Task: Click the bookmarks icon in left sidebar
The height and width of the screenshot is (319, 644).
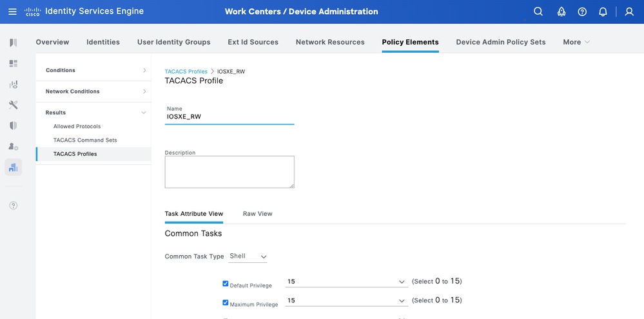Action: tap(14, 43)
